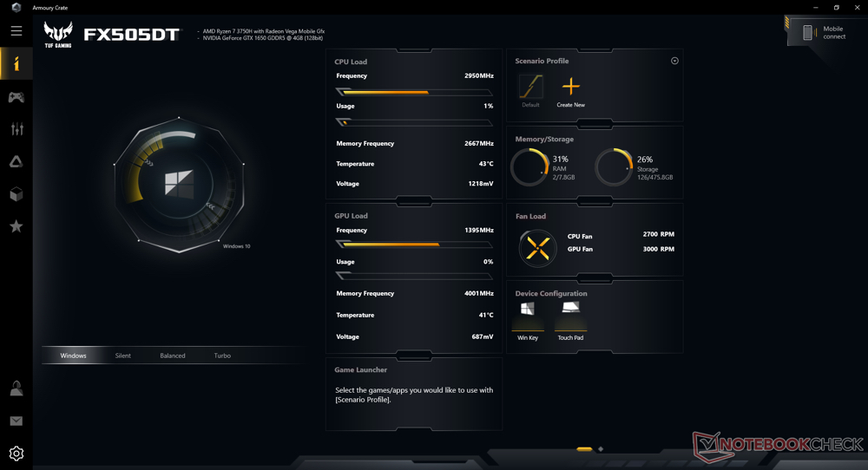This screenshot has height=470, width=868.
Task: Select the Silent operating mode tab
Action: pos(123,356)
